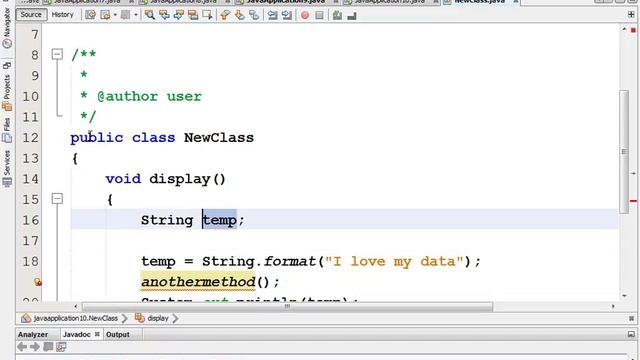640x360 pixels.
Task: Open the Files side panel
Action: [x=7, y=131]
